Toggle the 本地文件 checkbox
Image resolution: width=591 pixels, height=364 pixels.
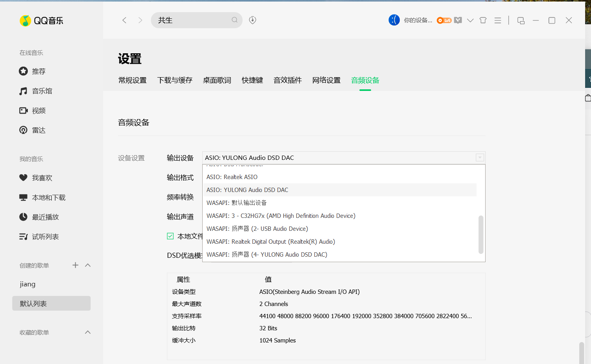click(x=170, y=236)
